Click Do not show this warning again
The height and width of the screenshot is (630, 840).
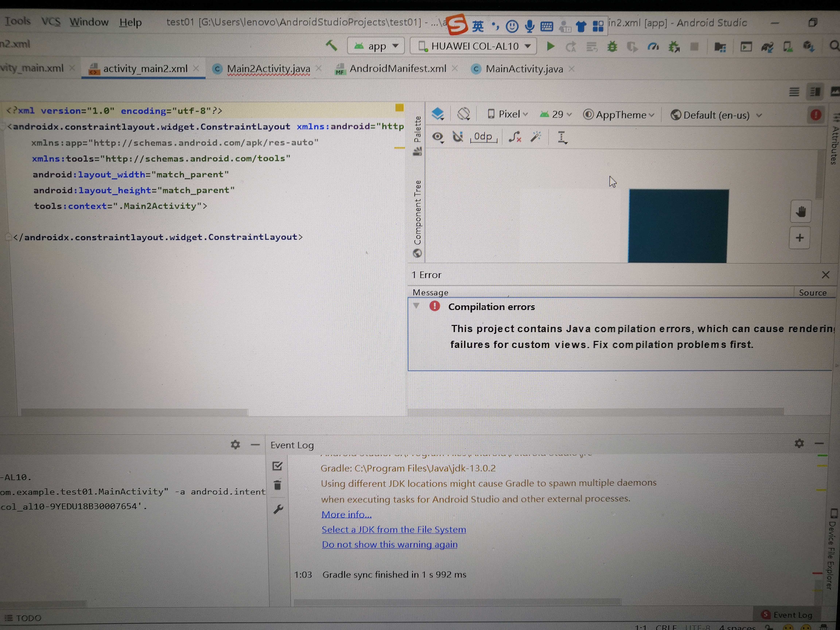click(390, 544)
